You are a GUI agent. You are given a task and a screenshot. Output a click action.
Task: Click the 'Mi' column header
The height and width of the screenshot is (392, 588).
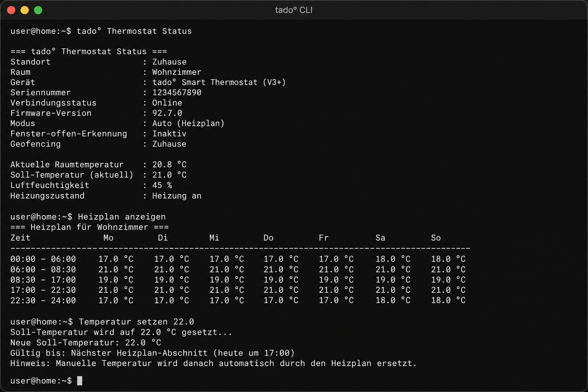click(214, 238)
